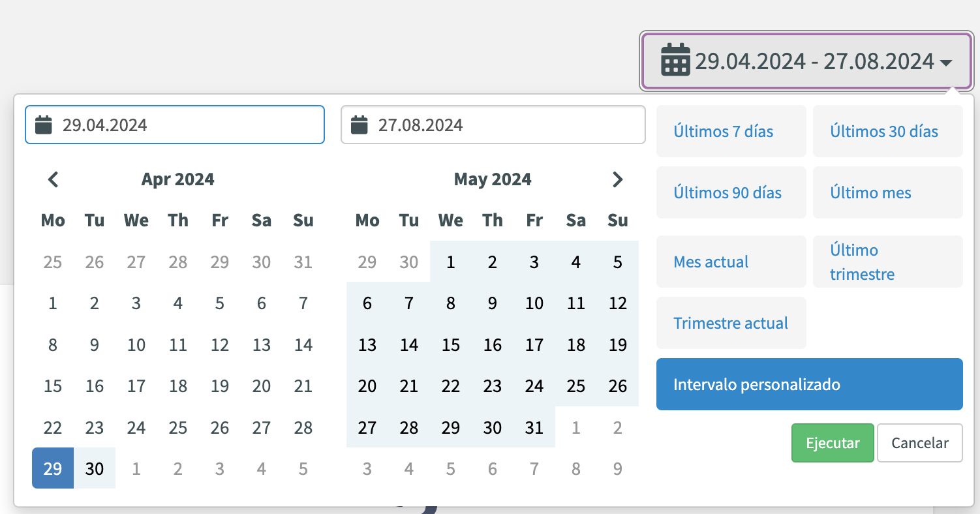Click the previous month chevron arrow
Image resolution: width=980 pixels, height=514 pixels.
coord(54,179)
